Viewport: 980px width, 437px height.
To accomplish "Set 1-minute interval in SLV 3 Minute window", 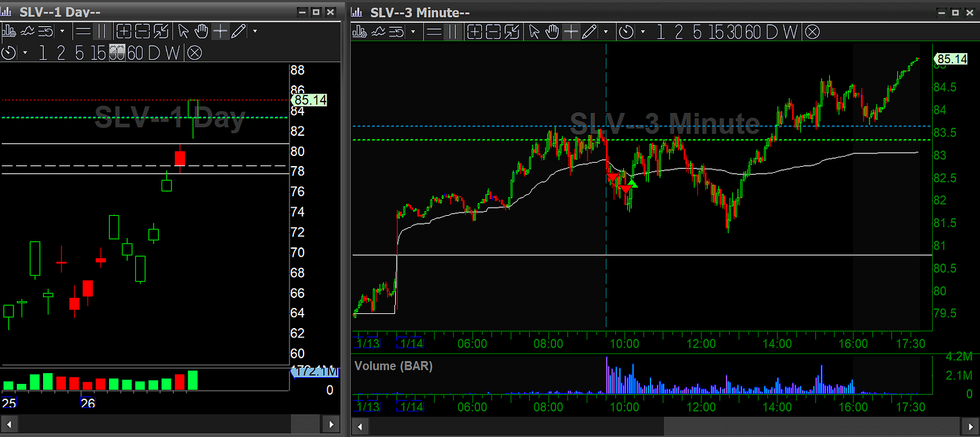I will 660,31.
